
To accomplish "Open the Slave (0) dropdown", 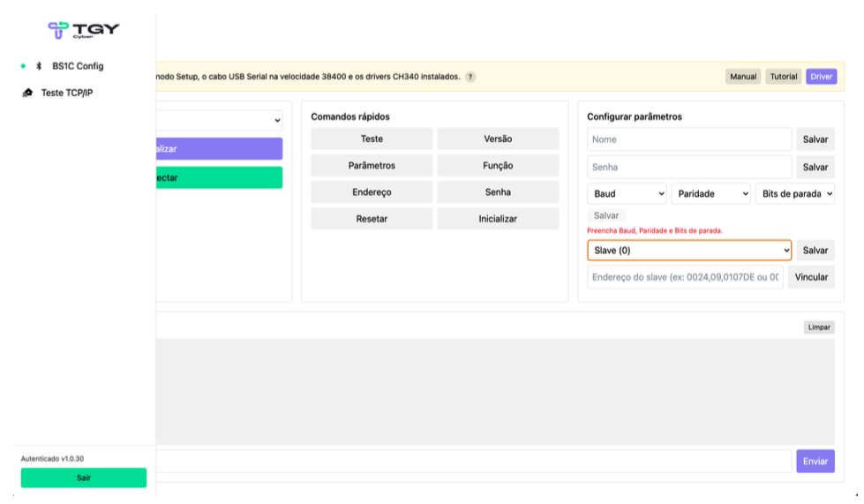I will pos(689,251).
